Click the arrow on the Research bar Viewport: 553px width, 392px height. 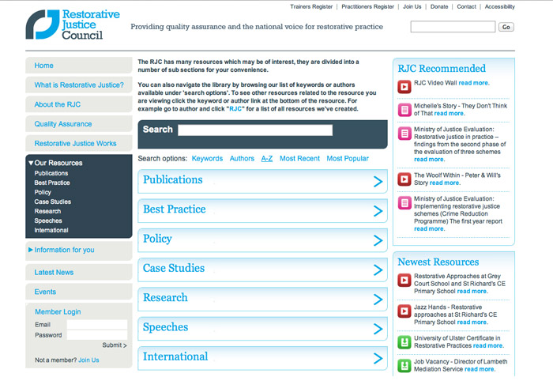[378, 300]
